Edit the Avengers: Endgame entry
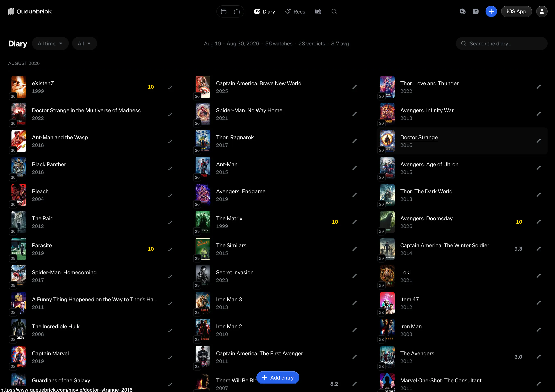This screenshot has height=392, width=555. pyautogui.click(x=354, y=195)
